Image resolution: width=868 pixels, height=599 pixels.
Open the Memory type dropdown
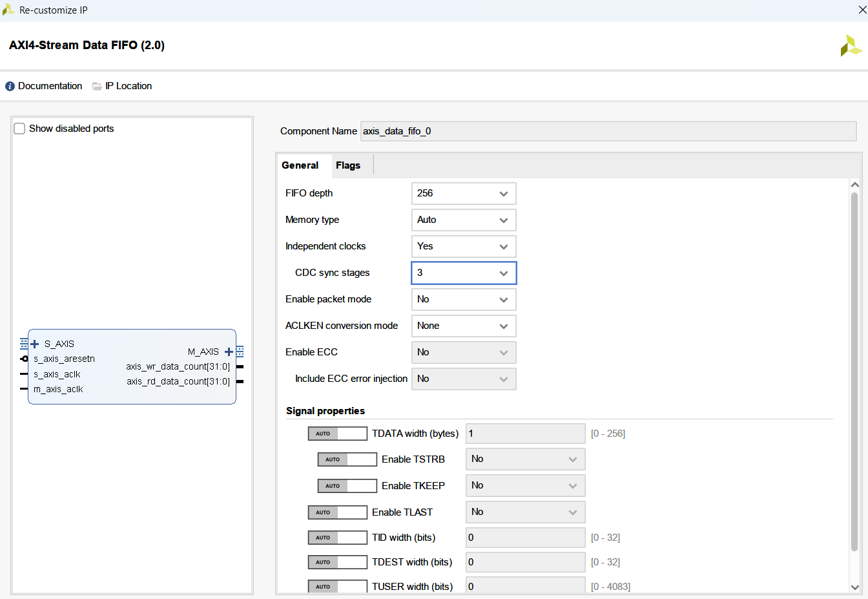(464, 220)
